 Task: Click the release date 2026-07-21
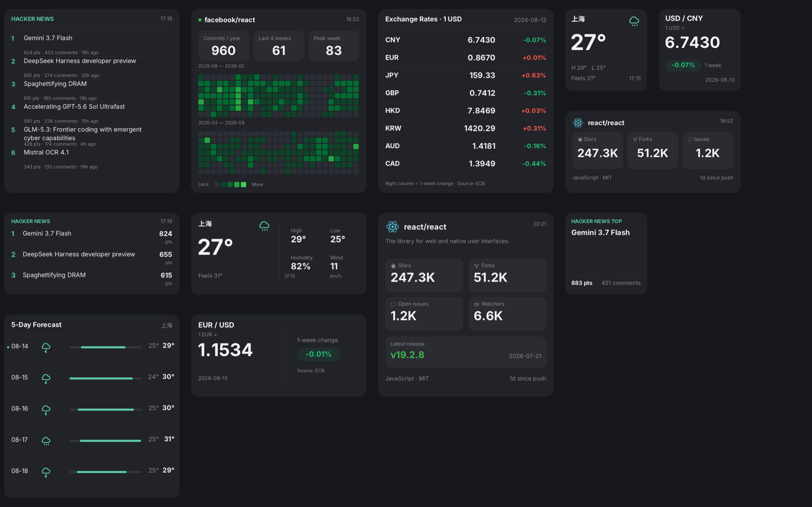tap(525, 356)
